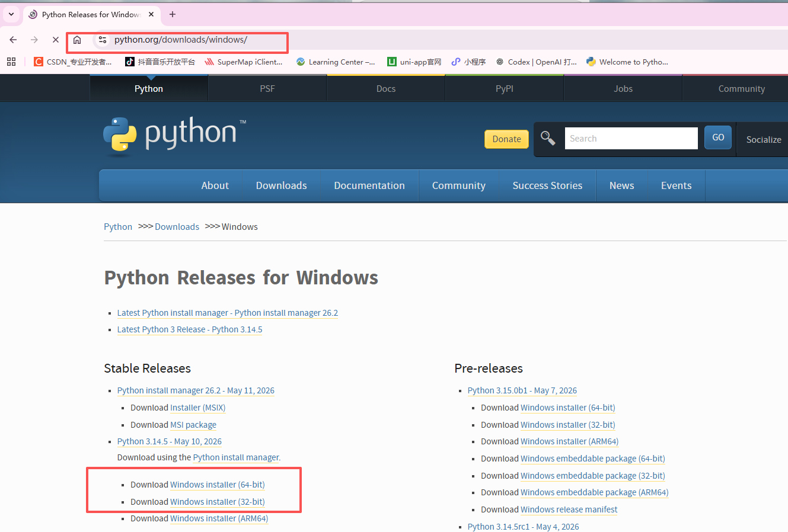This screenshot has width=788, height=532.
Task: Open Latest Python install manager 26.2 link
Action: pyautogui.click(x=228, y=313)
